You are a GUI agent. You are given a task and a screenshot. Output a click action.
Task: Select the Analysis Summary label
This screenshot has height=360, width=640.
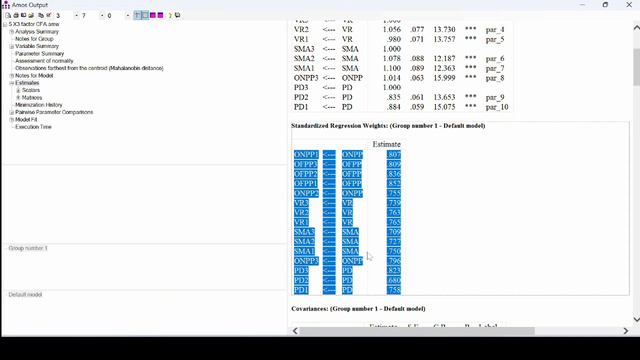37,32
